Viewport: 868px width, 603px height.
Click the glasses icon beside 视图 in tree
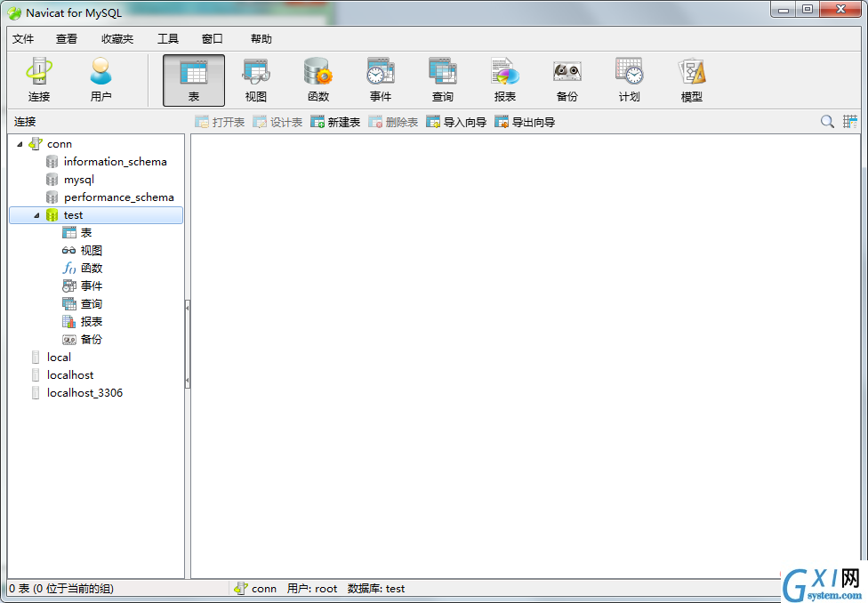(x=69, y=250)
